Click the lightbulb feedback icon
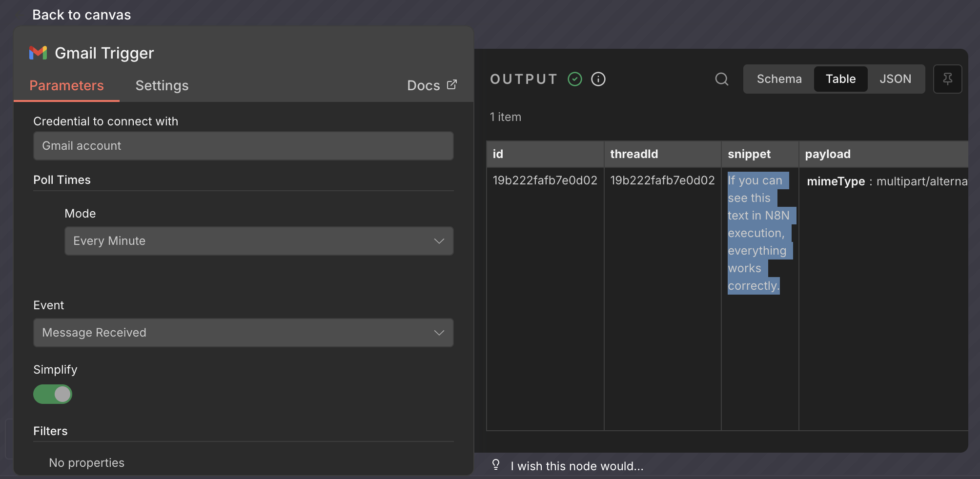The height and width of the screenshot is (479, 980). pos(496,465)
